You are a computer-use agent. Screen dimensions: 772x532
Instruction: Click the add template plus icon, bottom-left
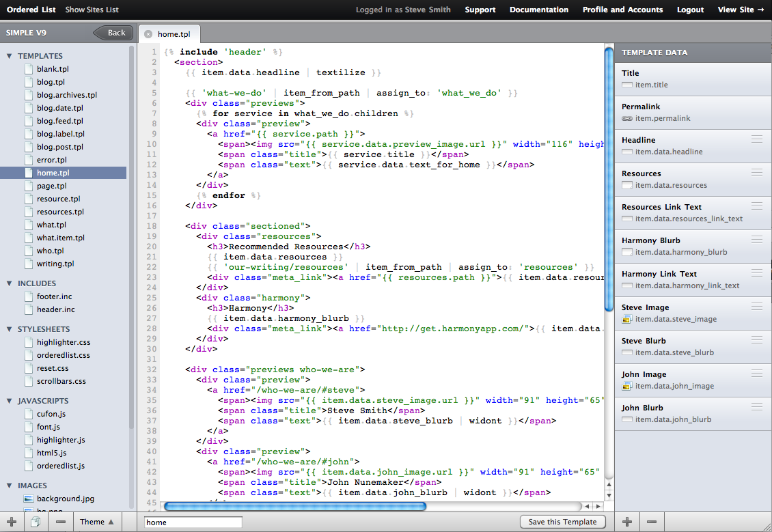click(12, 522)
